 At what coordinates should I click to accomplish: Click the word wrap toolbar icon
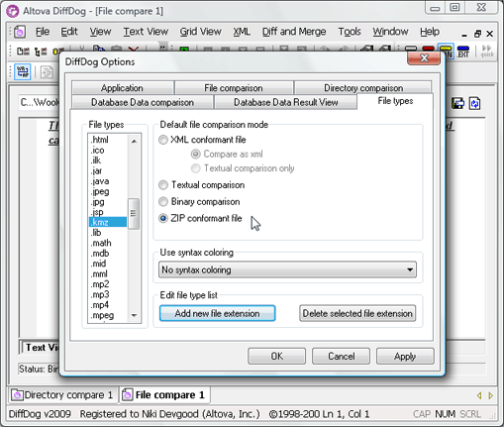23,71
